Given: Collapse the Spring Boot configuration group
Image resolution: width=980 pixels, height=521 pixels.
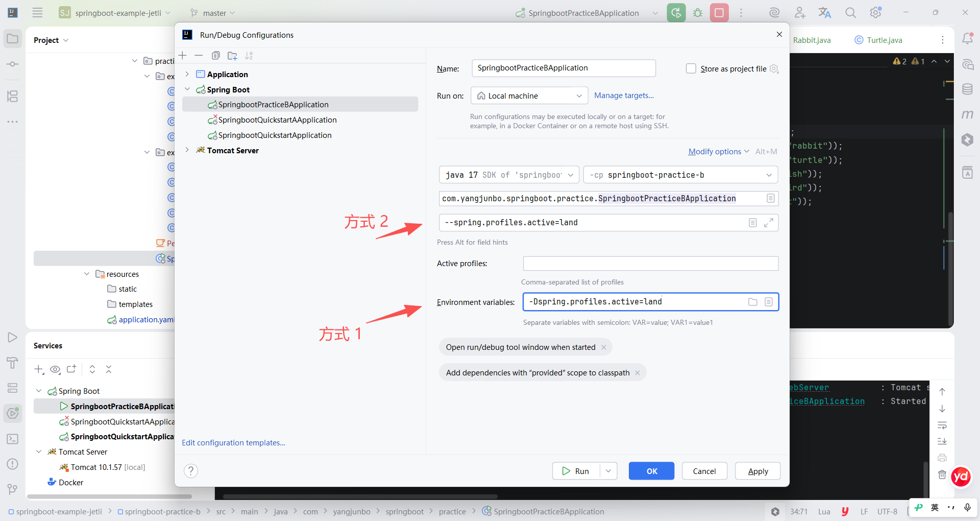Looking at the screenshot, I should tap(187, 89).
